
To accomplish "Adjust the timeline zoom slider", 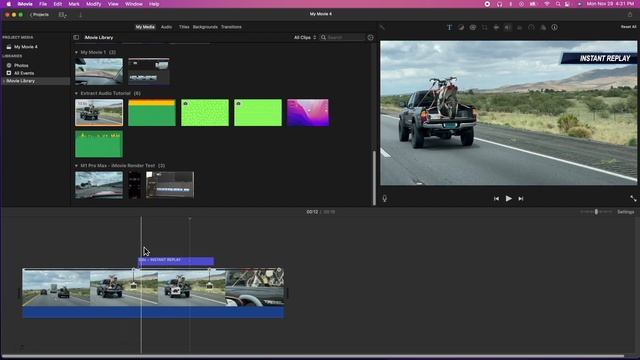I will click(x=596, y=212).
